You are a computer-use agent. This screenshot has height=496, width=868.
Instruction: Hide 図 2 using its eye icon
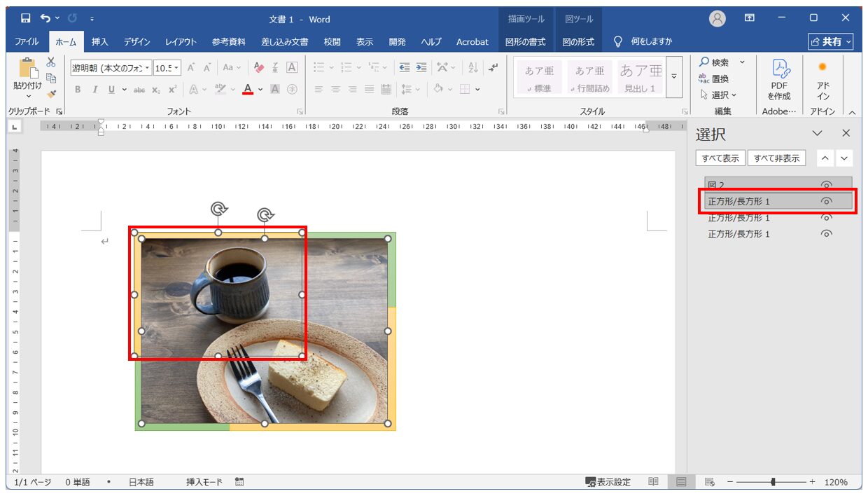826,185
